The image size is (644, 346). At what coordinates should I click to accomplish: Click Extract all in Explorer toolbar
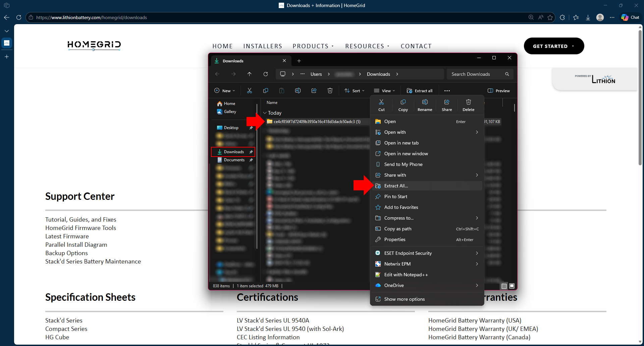(x=420, y=91)
